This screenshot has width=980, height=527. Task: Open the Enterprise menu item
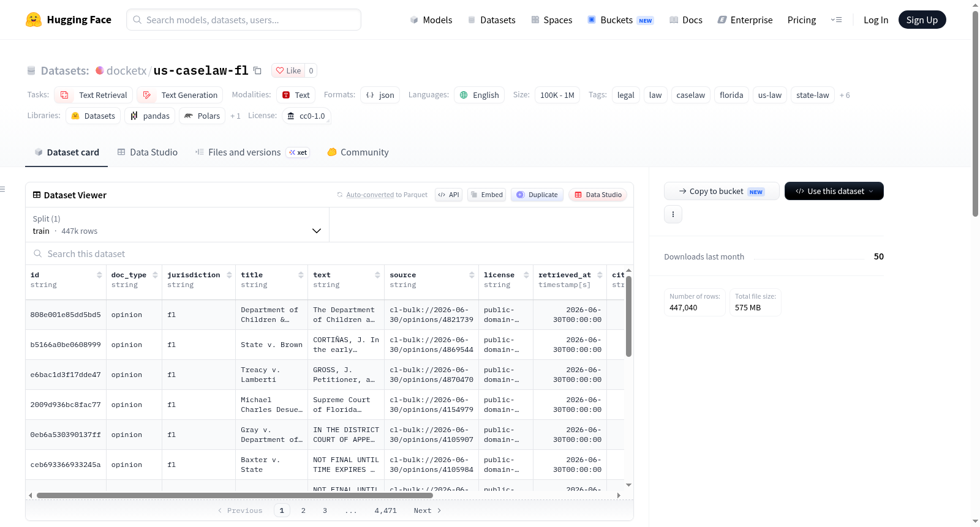click(x=745, y=20)
